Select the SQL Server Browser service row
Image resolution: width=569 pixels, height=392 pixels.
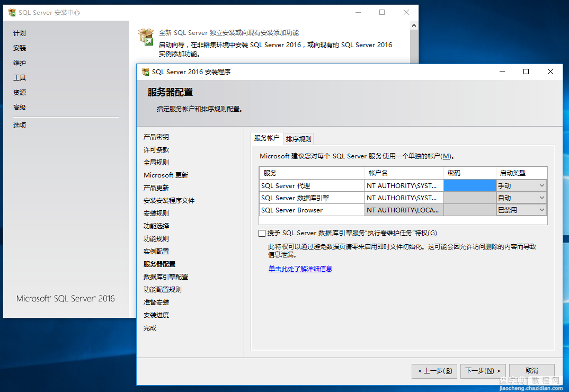point(403,210)
